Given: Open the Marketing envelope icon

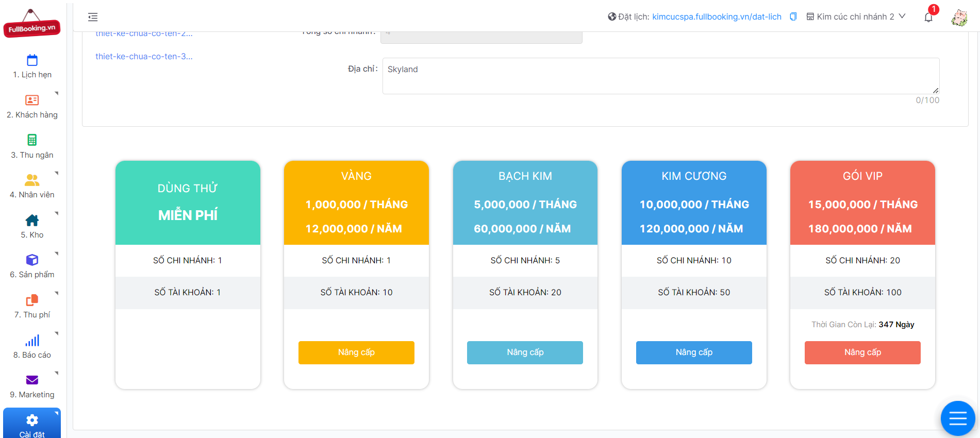Looking at the screenshot, I should pyautogui.click(x=32, y=380).
